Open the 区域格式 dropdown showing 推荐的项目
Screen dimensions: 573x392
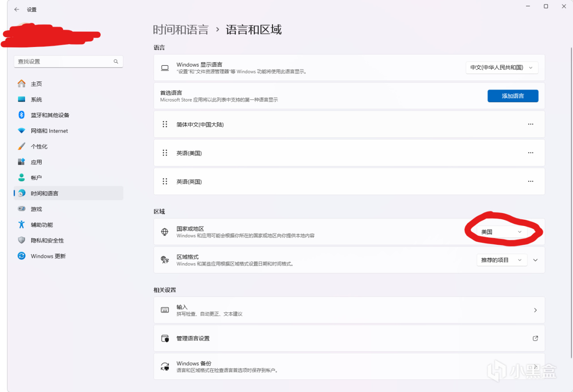pyautogui.click(x=502, y=260)
